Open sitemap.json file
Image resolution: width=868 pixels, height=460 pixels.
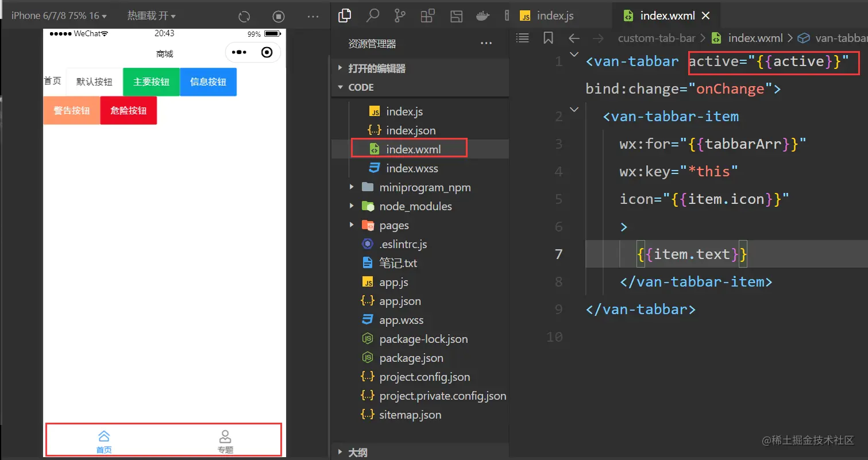coord(420,415)
